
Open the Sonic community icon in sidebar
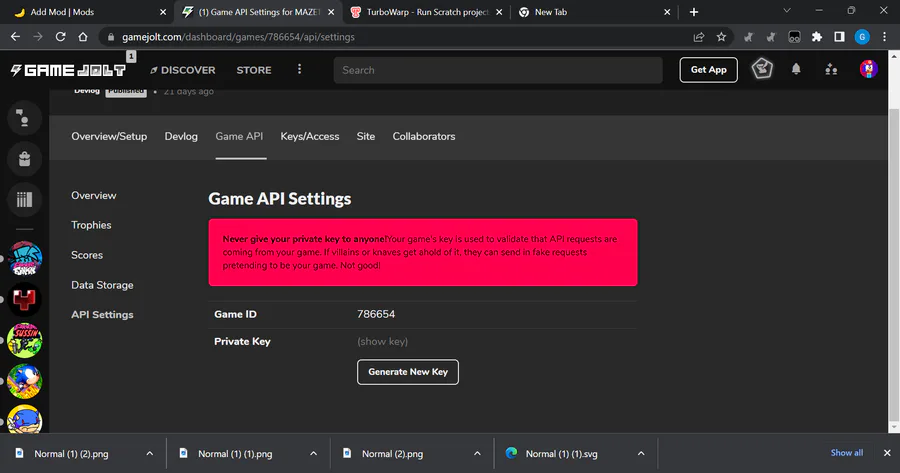tap(24, 381)
